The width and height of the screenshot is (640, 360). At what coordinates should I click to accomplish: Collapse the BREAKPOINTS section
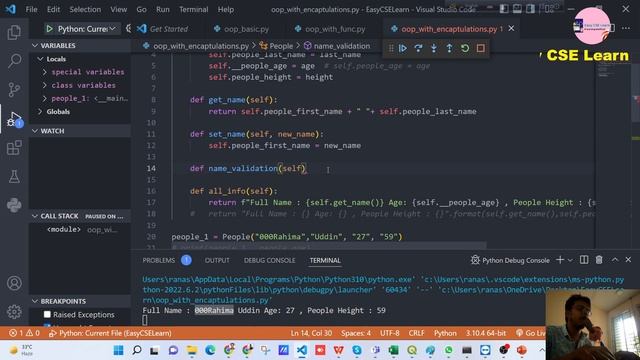(x=35, y=301)
